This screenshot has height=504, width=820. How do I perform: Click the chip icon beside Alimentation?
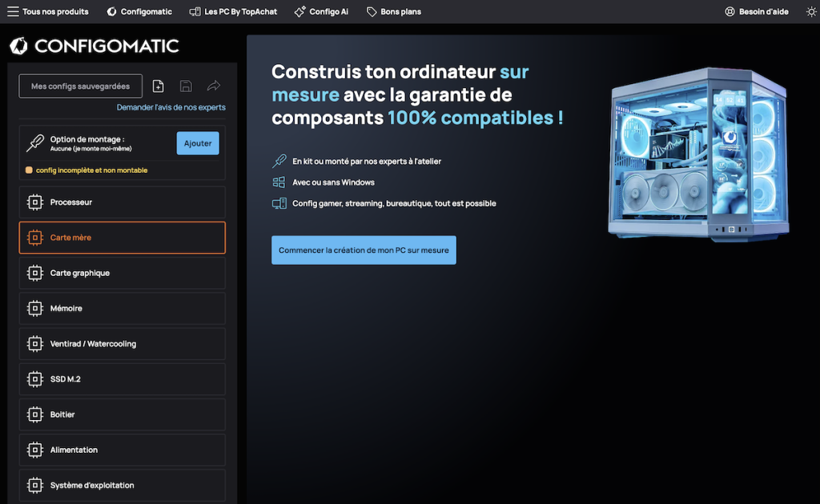pyautogui.click(x=35, y=450)
